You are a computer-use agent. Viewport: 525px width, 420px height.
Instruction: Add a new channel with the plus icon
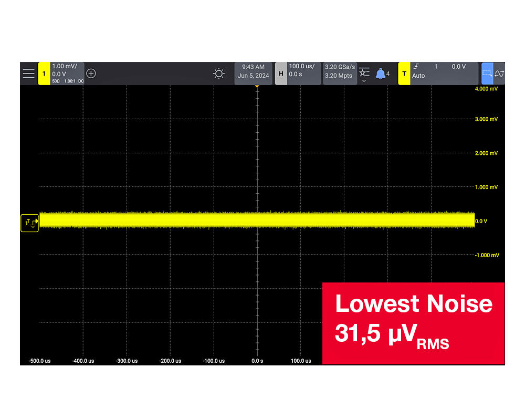point(91,73)
